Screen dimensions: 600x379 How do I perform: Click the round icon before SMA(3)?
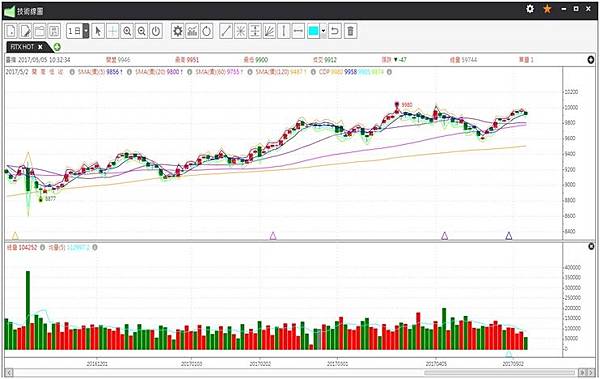tap(72, 72)
